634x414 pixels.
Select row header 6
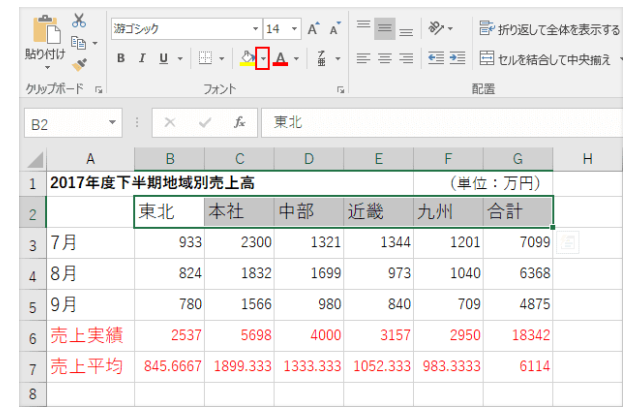click(x=31, y=335)
